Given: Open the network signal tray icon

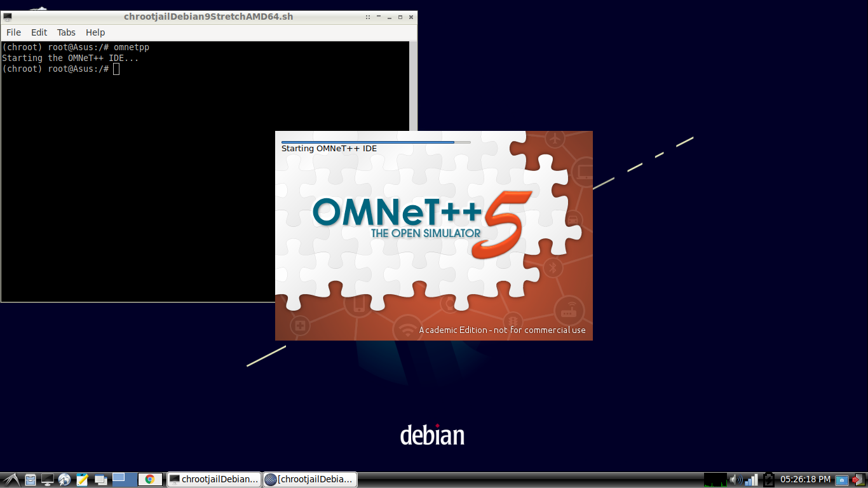Looking at the screenshot, I should [752, 480].
